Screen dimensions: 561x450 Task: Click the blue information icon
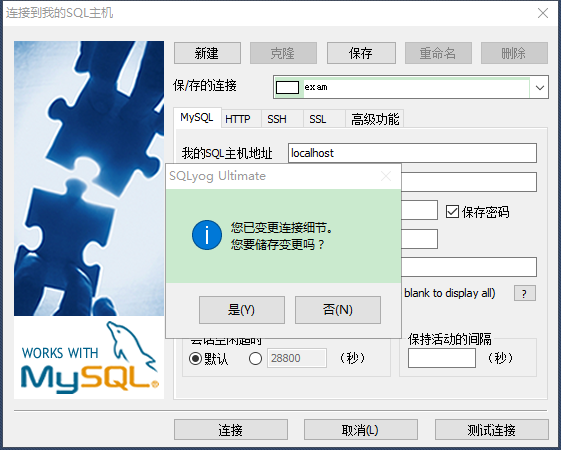tap(207, 235)
